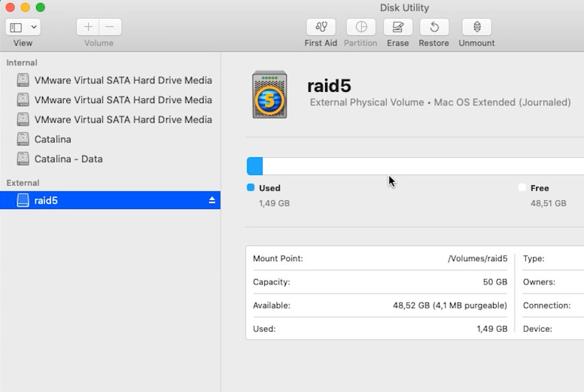Add a volume with the plus button

(88, 27)
